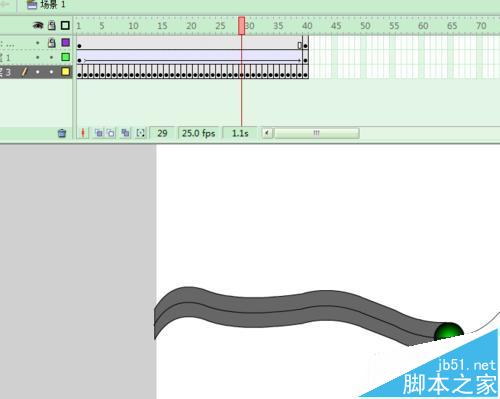The image size is (500, 399).
Task: Select the layer 1 name
Action: click(5, 58)
